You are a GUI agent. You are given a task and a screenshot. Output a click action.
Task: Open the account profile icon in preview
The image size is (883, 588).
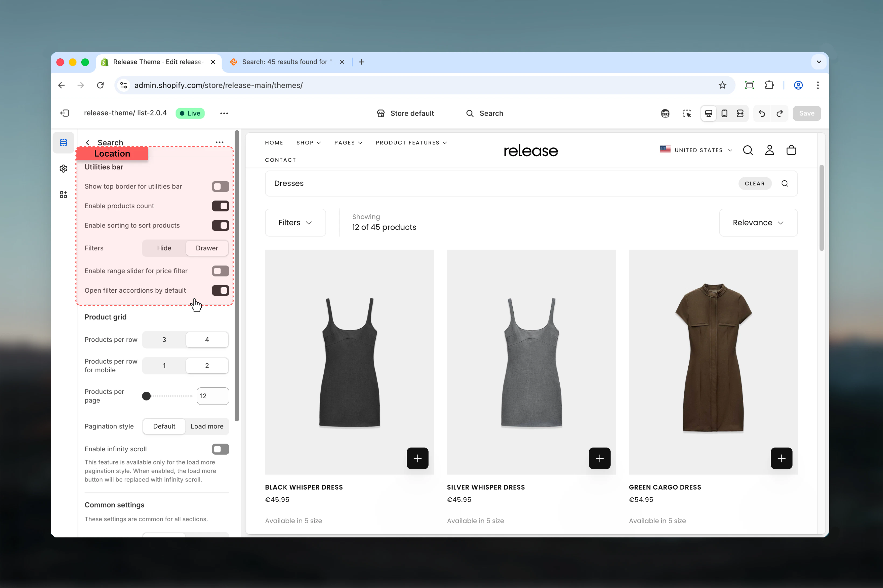769,150
